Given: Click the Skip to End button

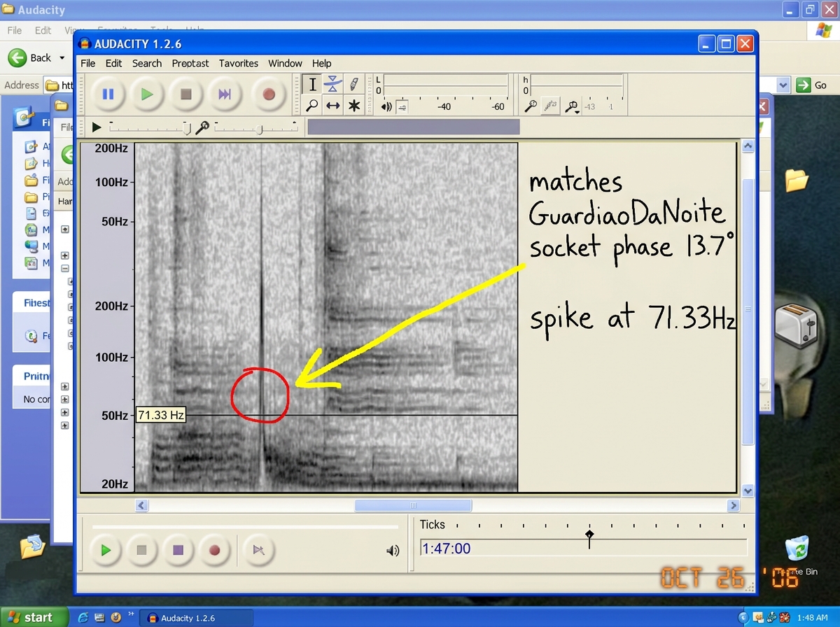Looking at the screenshot, I should pyautogui.click(x=225, y=94).
